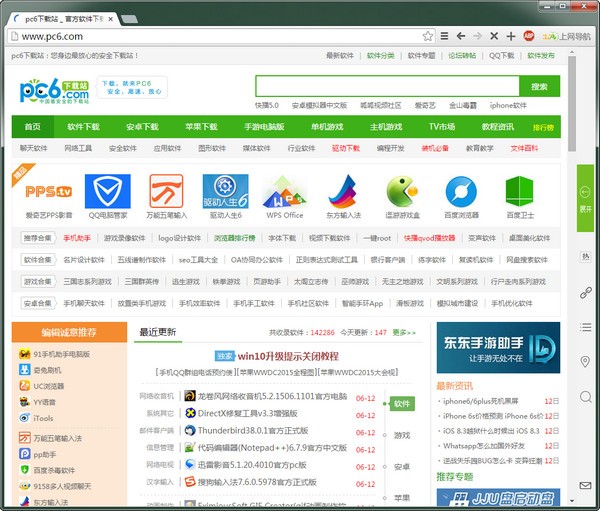The width and height of the screenshot is (600, 511).
Task: Click the JJU盘启动盘 banner
Action: (x=498, y=497)
